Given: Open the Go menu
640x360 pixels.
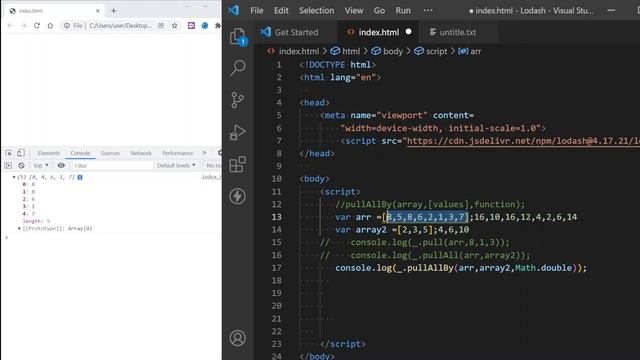Looking at the screenshot, I should 379,11.
